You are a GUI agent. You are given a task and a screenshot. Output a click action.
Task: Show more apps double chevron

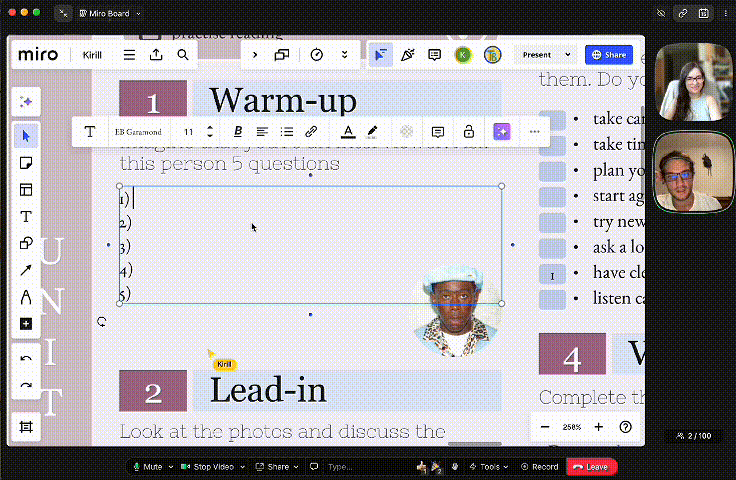pyautogui.click(x=345, y=55)
